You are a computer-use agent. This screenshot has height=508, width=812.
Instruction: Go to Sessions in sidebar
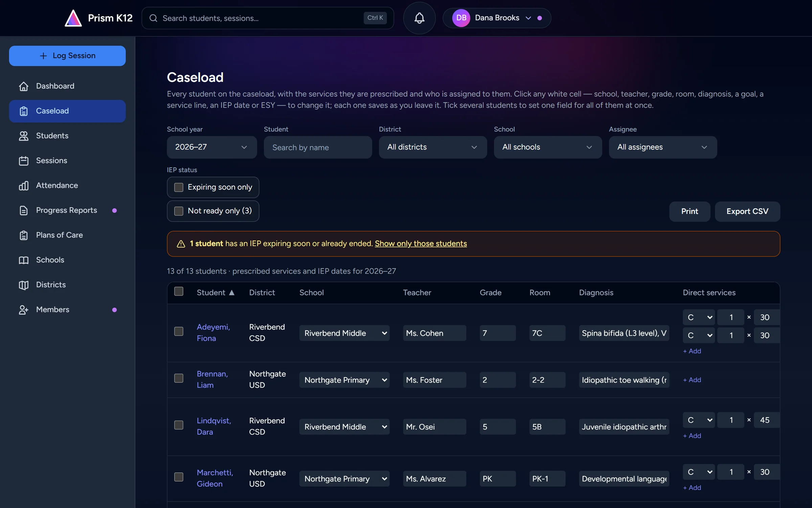tap(67, 161)
